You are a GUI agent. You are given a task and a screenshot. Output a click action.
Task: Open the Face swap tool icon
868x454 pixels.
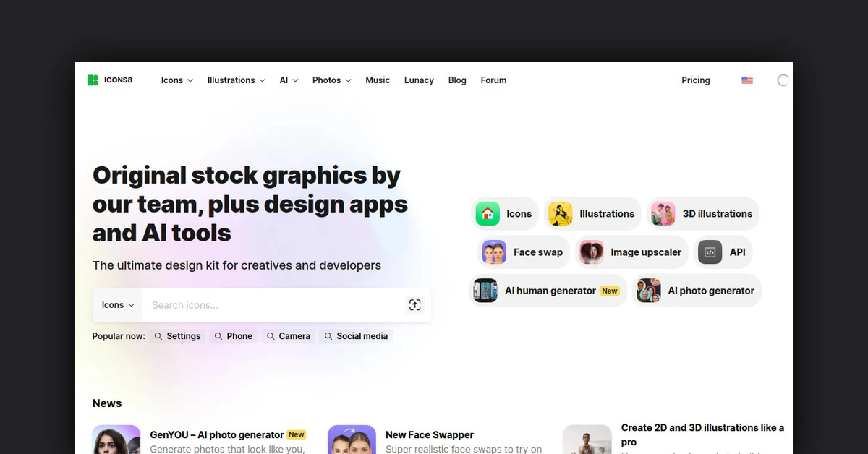[494, 252]
